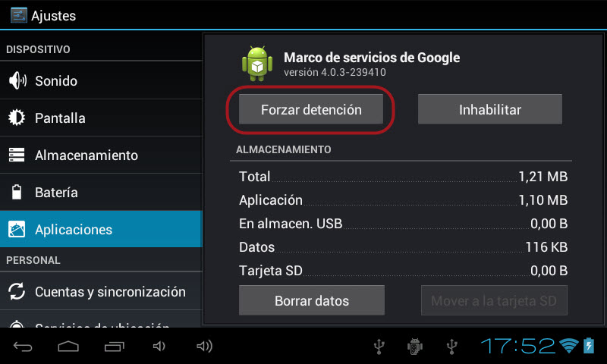Tap the Pantalla brightness icon
The height and width of the screenshot is (364, 607).
pyautogui.click(x=17, y=118)
